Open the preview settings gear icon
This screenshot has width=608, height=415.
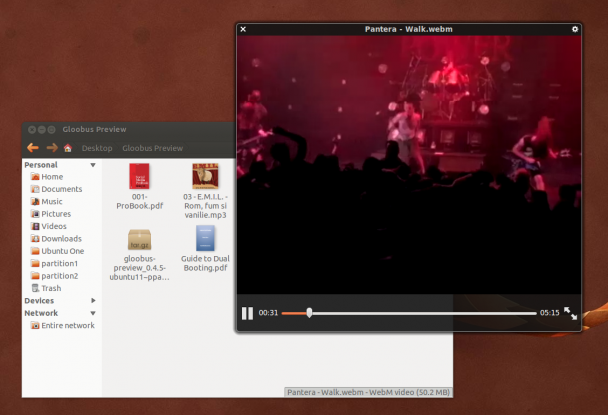(x=575, y=29)
